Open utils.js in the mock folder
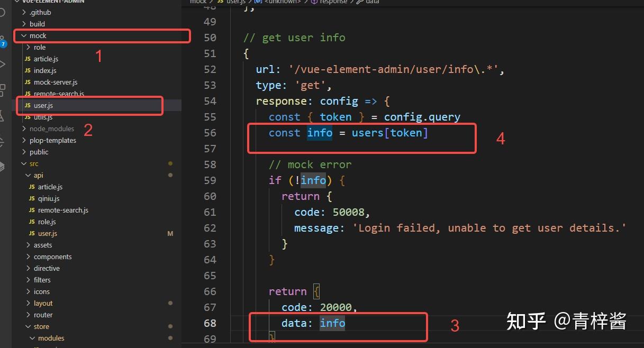This screenshot has width=644, height=348. [x=43, y=117]
